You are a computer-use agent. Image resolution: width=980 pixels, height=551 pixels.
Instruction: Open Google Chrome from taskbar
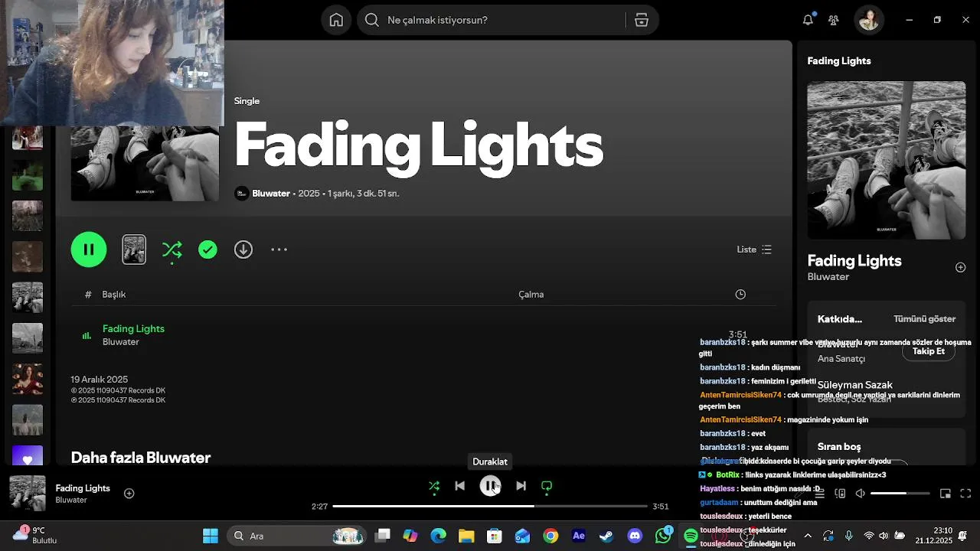tap(550, 536)
